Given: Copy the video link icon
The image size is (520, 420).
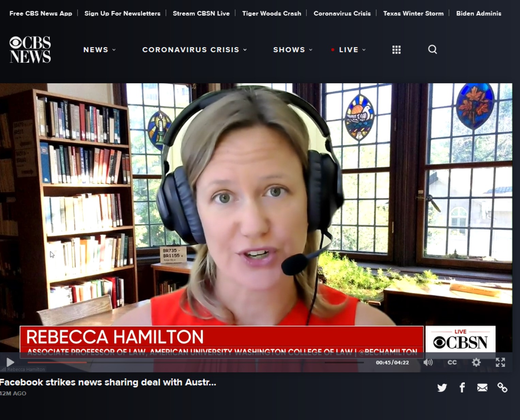Looking at the screenshot, I should click(x=502, y=388).
